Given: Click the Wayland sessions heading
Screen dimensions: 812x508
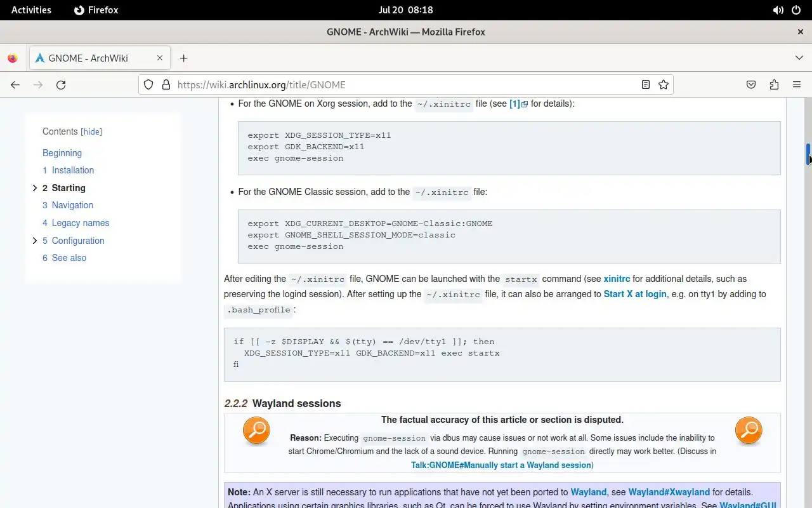Looking at the screenshot, I should (x=296, y=403).
